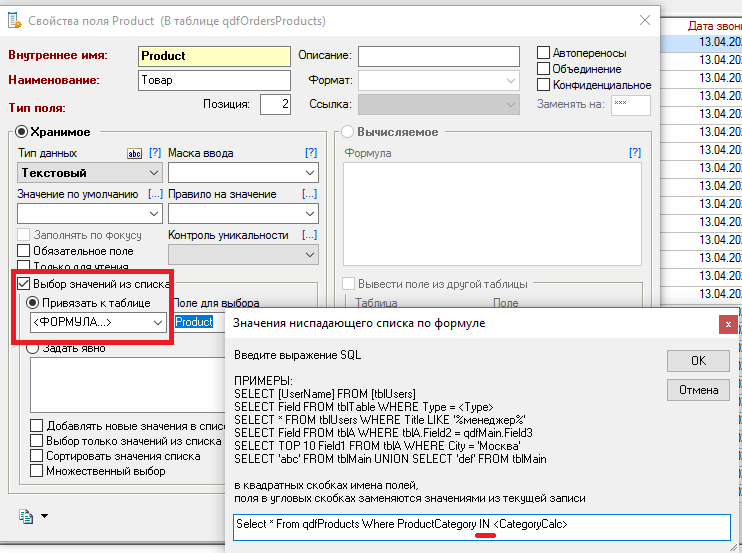
Task: Open the help link for Тип данных
Action: tap(155, 153)
